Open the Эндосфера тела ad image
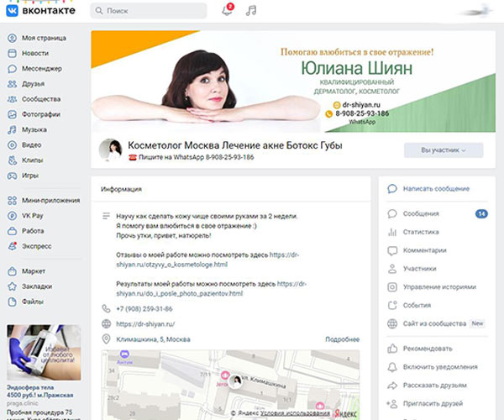This screenshot has height=420, width=504. tap(44, 352)
